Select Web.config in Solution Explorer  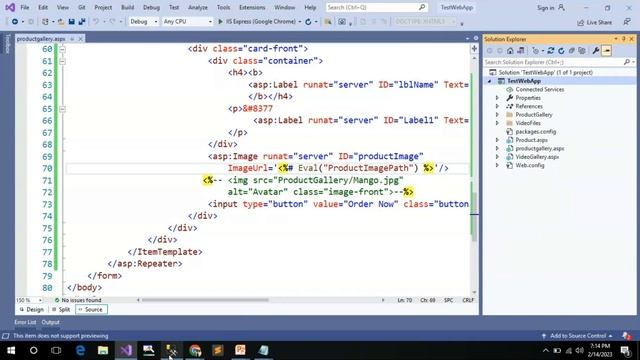[530, 165]
